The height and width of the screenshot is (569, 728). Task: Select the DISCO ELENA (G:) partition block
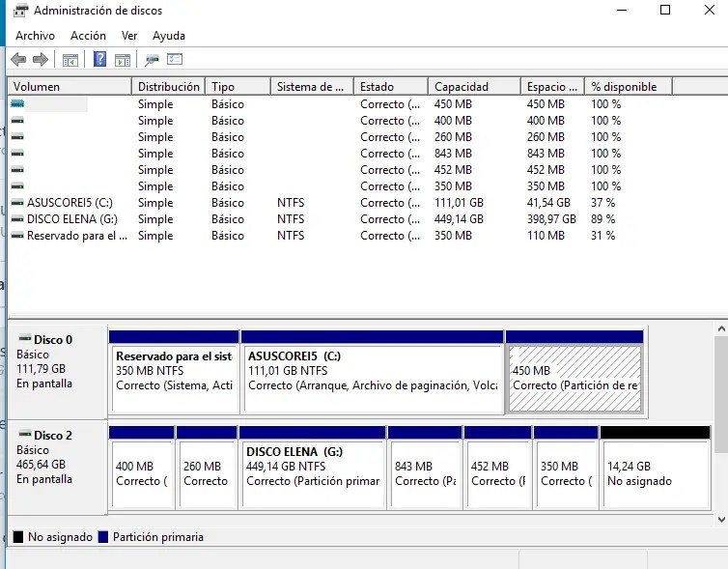tap(312, 473)
